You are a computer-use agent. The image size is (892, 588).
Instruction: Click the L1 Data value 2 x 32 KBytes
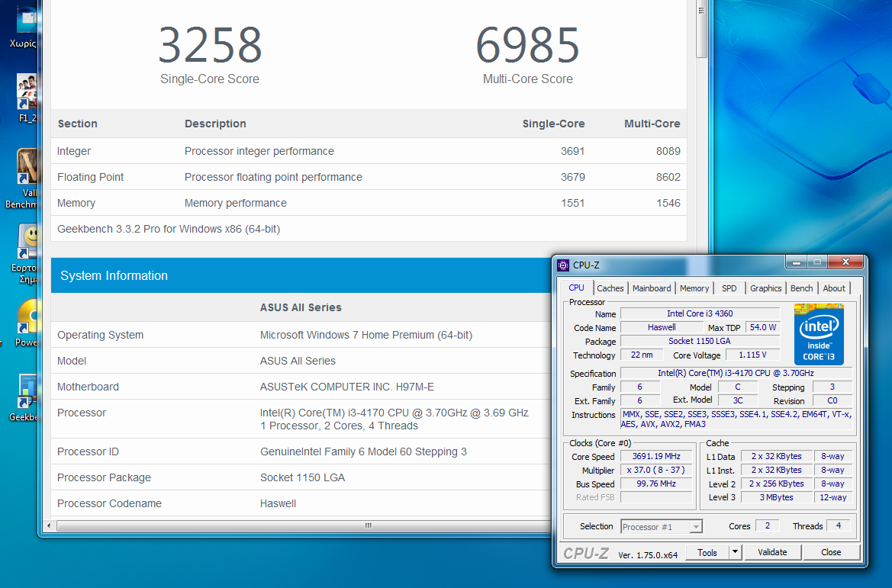click(776, 456)
